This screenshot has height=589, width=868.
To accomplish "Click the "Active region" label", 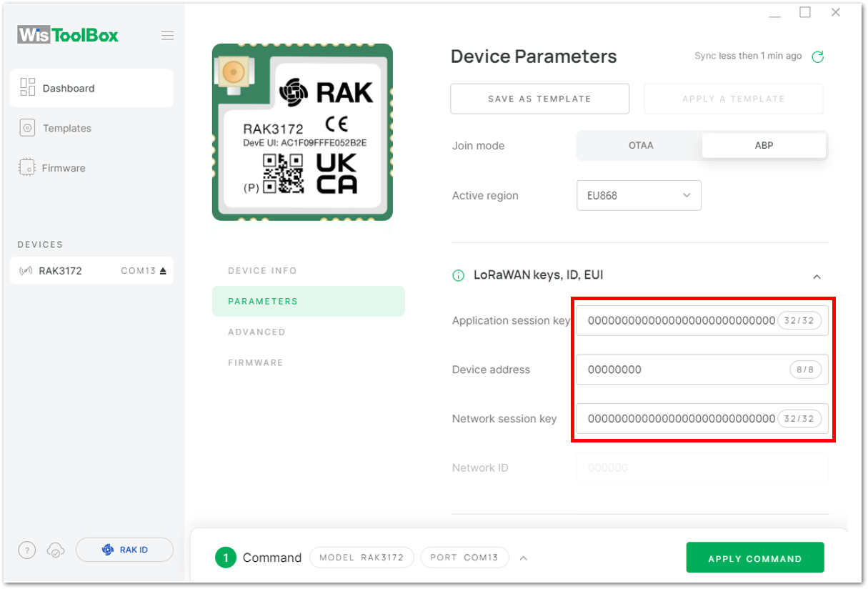I will [x=485, y=196].
